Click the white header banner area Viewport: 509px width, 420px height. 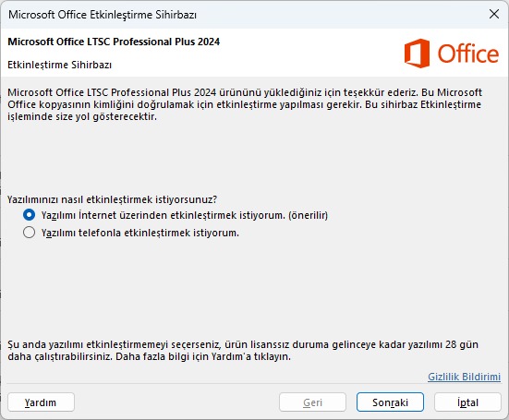[x=255, y=53]
